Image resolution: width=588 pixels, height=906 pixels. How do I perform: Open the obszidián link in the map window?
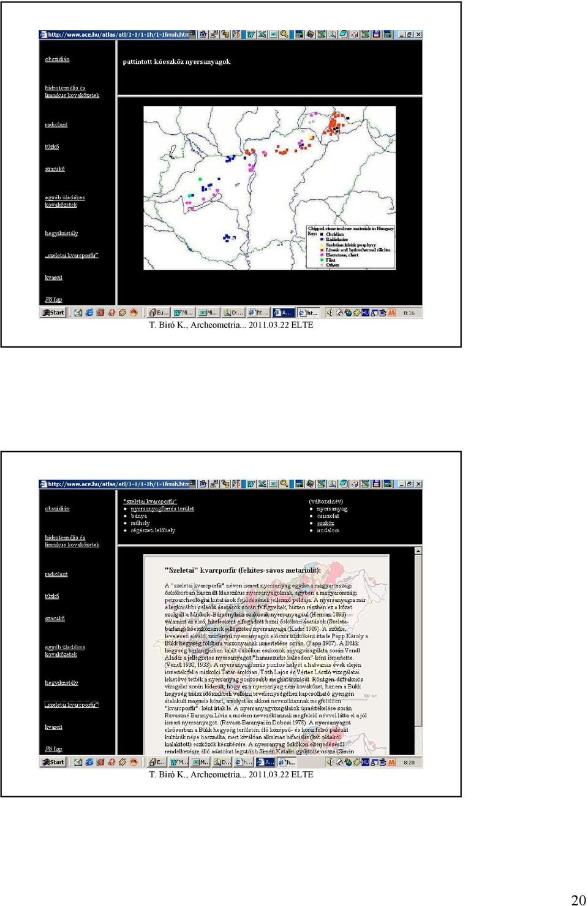coord(57,59)
